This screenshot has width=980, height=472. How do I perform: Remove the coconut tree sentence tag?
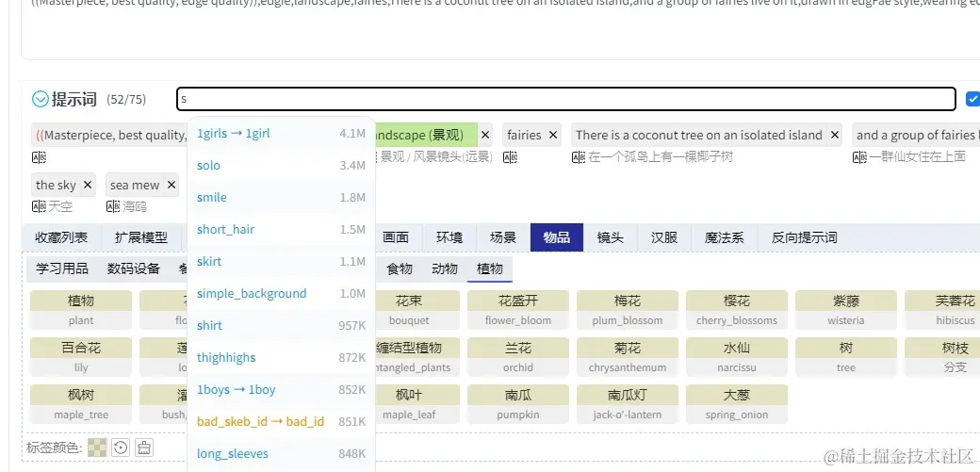pyautogui.click(x=834, y=135)
